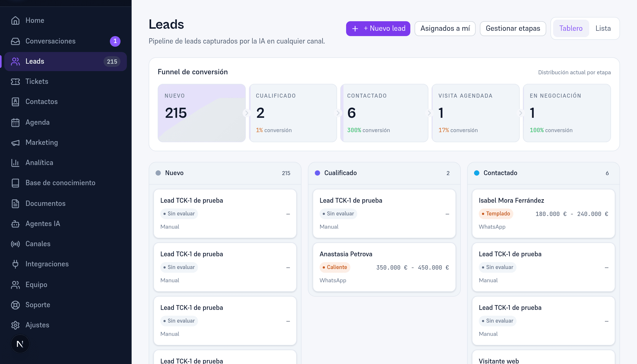This screenshot has width=637, height=364.
Task: Click first Lead TCK-1 card in Cualificado
Action: (384, 214)
